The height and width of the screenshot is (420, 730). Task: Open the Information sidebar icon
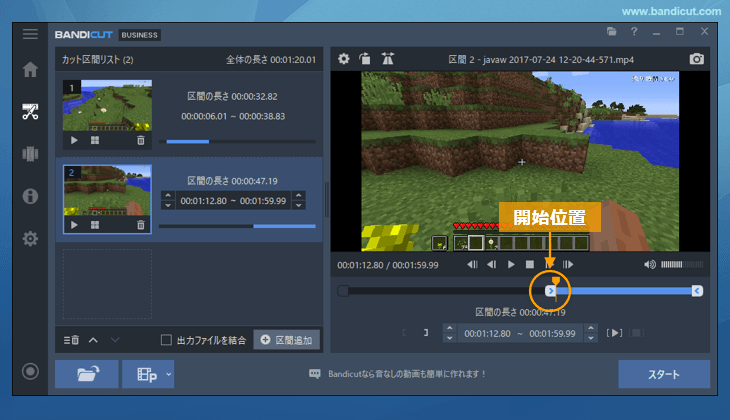tap(30, 196)
